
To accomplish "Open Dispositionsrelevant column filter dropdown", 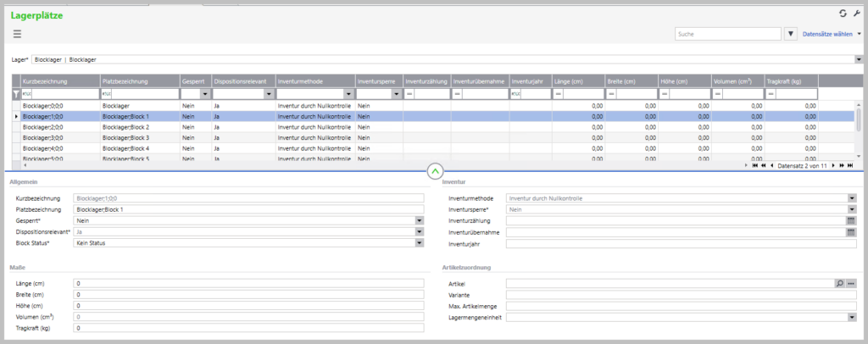I will (270, 95).
